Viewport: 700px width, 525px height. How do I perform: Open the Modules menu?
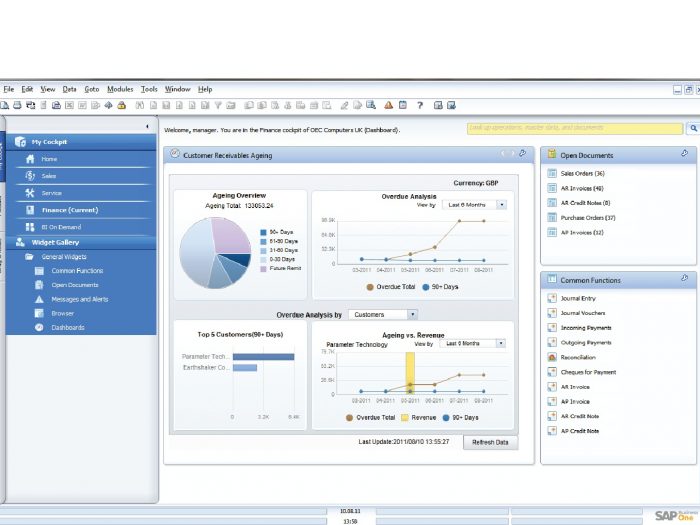tap(120, 89)
